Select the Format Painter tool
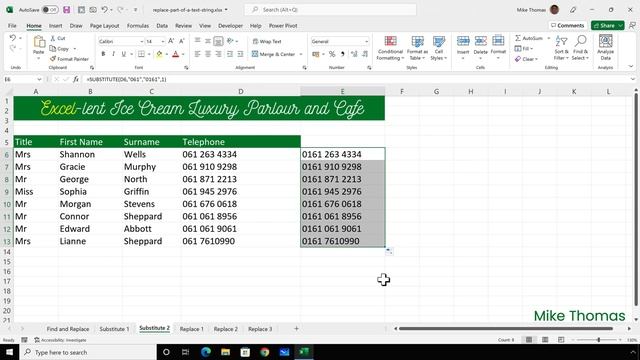The image size is (640, 360). point(69,59)
